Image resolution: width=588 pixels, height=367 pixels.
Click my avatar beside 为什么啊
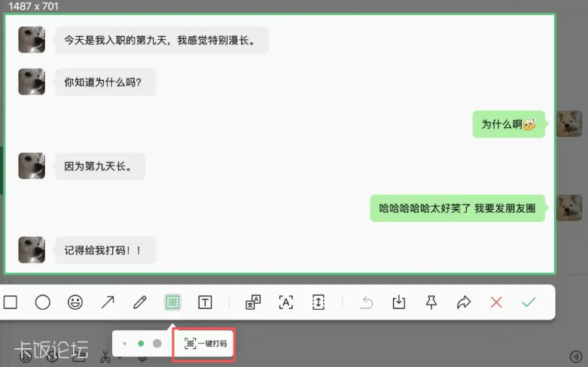click(x=569, y=124)
